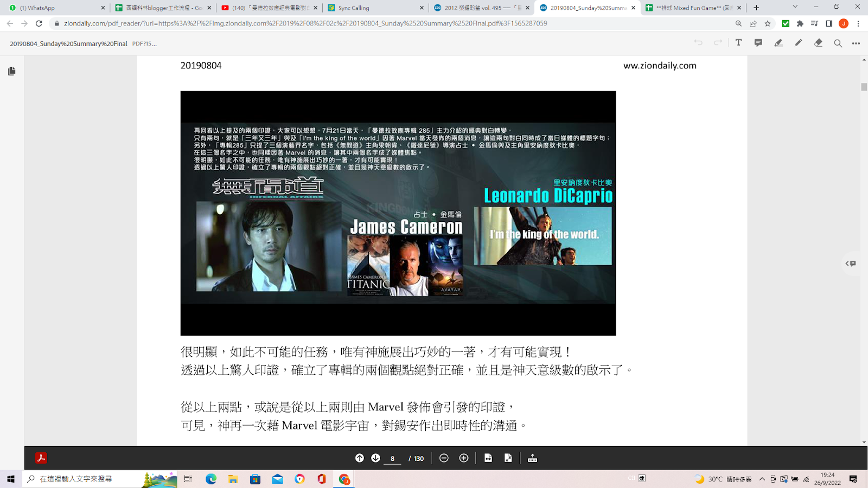Expand the tab search dropdown chevron
Viewport: 868px width, 488px height.
[x=795, y=7]
